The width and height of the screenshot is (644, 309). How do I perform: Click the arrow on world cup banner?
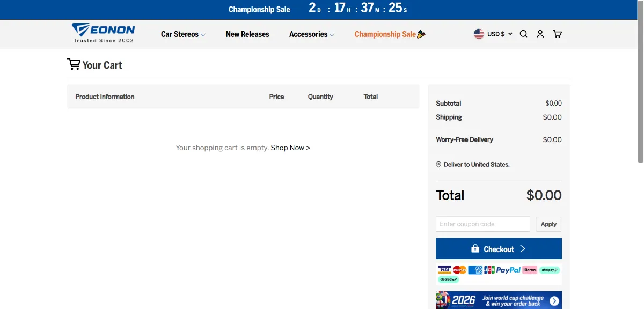pyautogui.click(x=554, y=301)
